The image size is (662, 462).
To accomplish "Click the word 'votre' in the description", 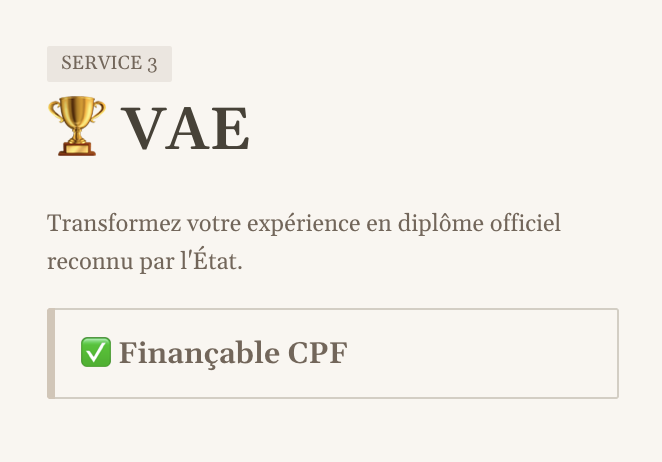I will [214, 224].
